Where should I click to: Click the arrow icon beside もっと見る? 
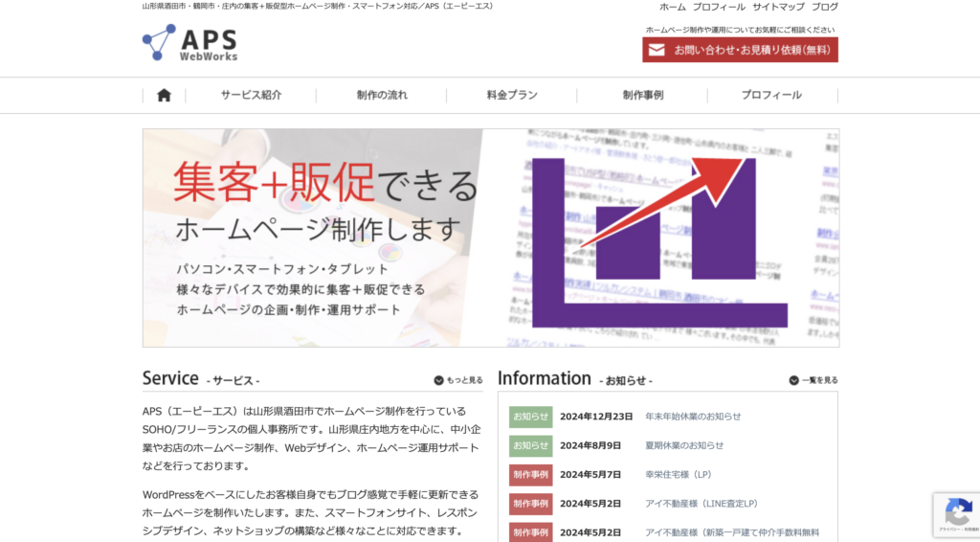(438, 380)
